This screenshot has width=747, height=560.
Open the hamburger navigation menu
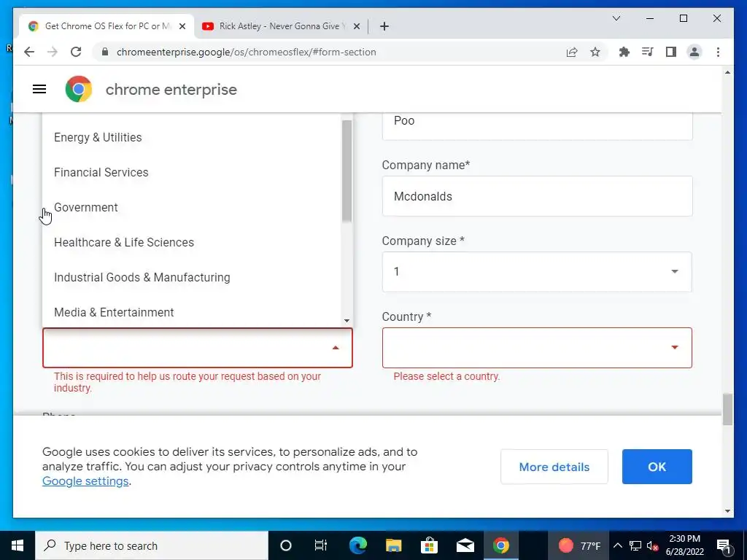click(39, 89)
